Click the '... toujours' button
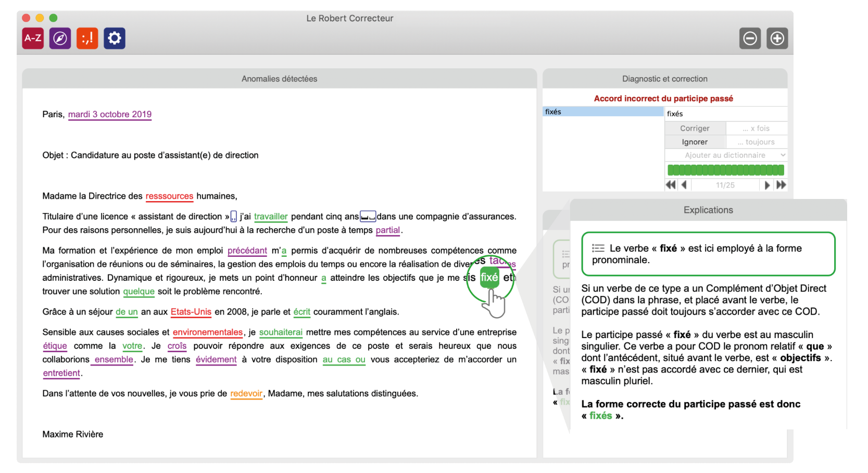868x473 pixels. [x=756, y=142]
